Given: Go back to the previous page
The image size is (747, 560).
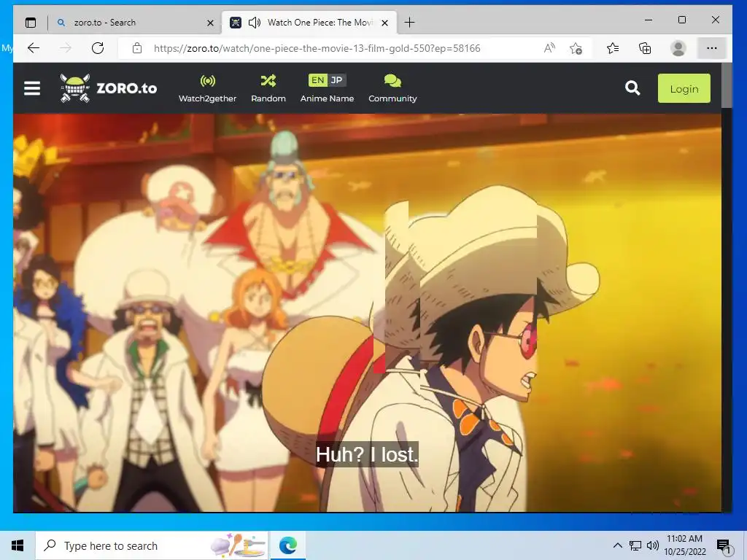Looking at the screenshot, I should (34, 48).
